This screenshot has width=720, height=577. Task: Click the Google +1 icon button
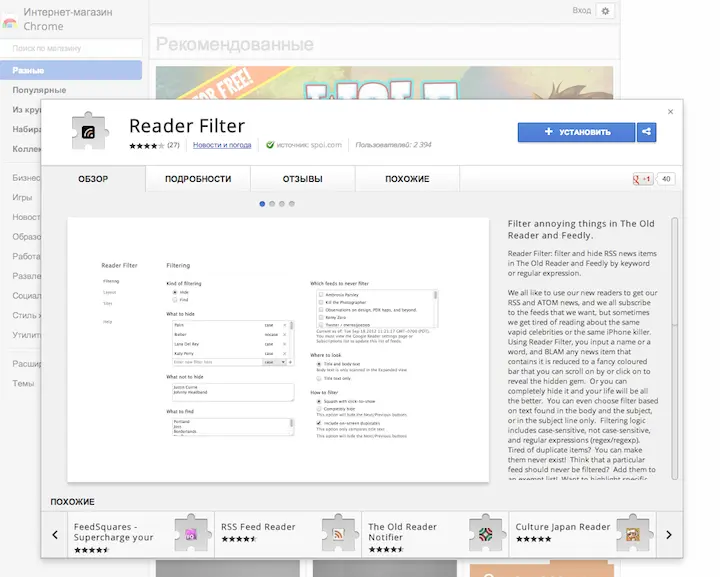point(642,179)
